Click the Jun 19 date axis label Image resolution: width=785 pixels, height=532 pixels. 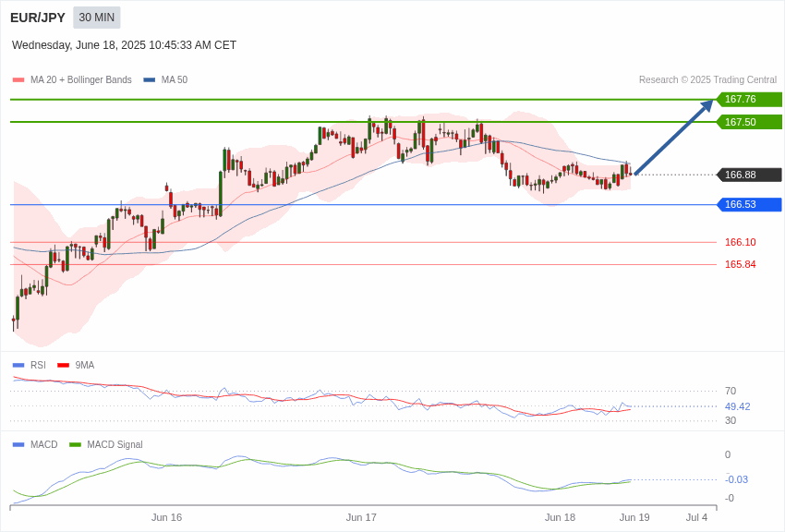click(634, 517)
